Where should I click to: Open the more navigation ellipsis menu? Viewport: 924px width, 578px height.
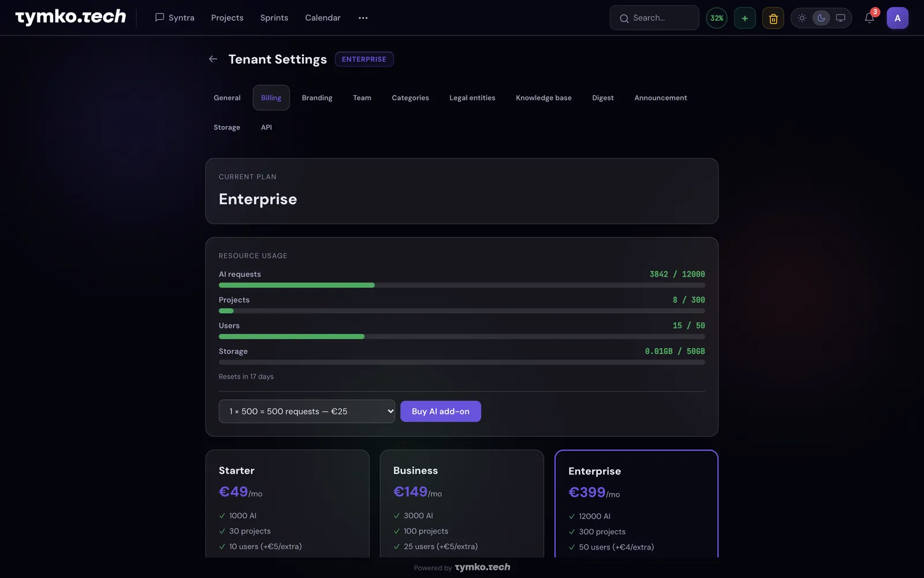(363, 18)
